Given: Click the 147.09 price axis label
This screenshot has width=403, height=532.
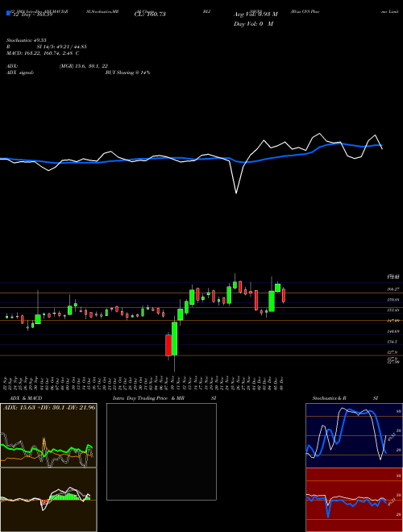Looking at the screenshot, I should (393, 321).
